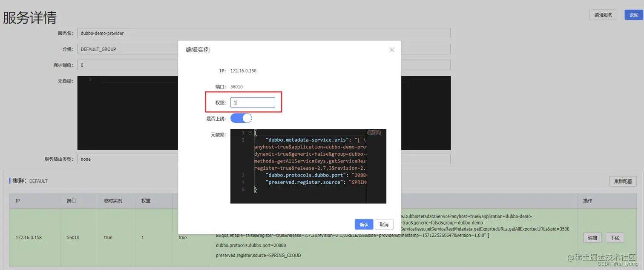Focus the highlighted 权重 weight input
The image size is (644, 270).
coord(253,102)
